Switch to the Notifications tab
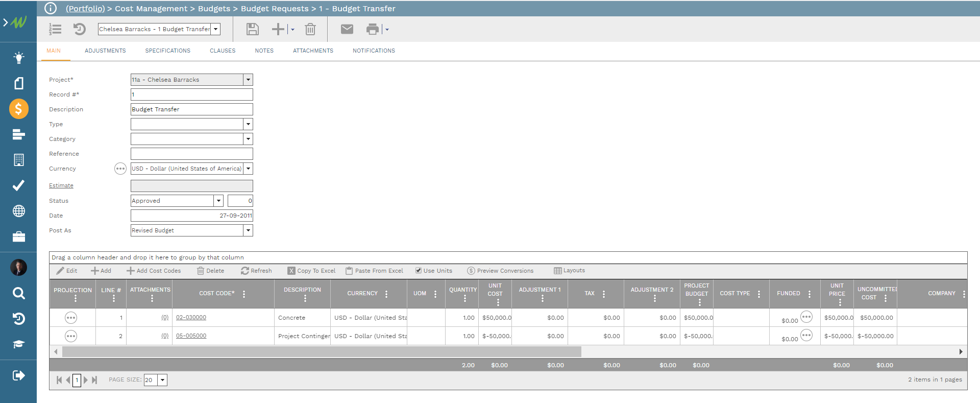 (x=374, y=51)
